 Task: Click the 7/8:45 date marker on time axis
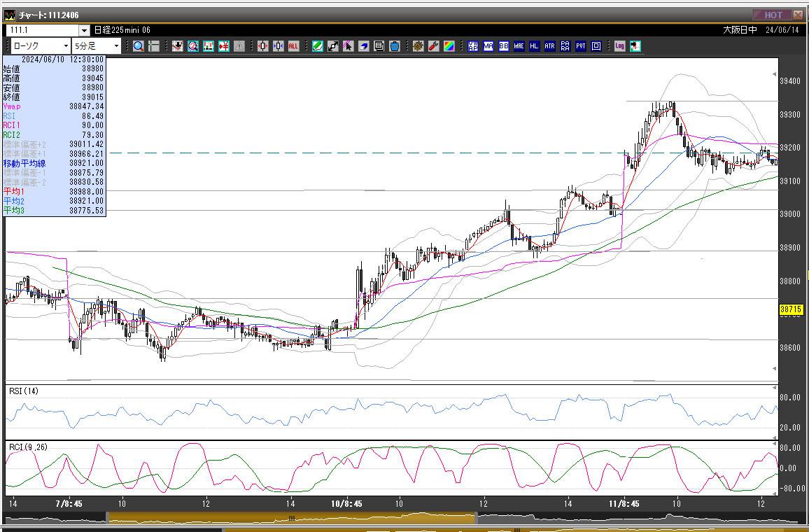[x=69, y=503]
